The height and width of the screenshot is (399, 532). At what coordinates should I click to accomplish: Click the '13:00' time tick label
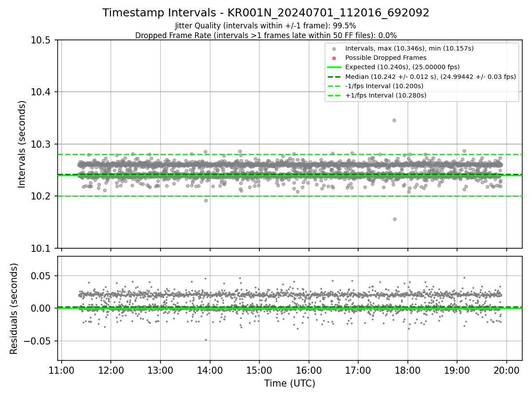coord(160,369)
